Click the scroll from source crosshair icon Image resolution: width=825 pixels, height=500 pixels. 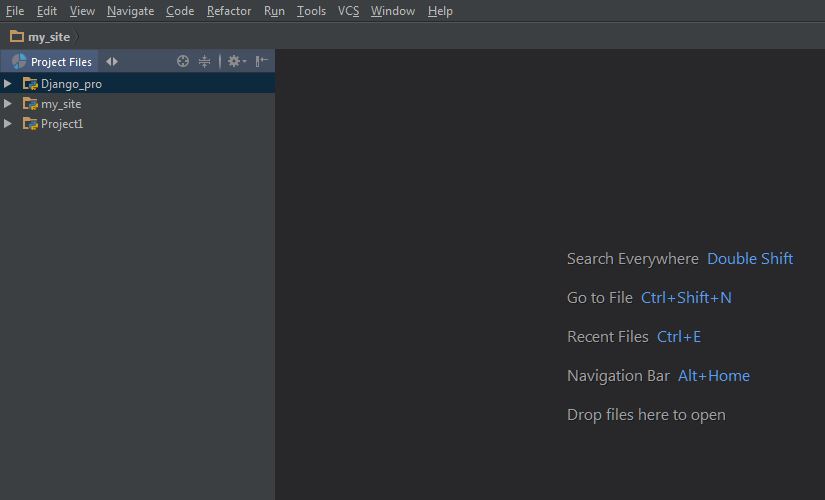click(x=183, y=62)
